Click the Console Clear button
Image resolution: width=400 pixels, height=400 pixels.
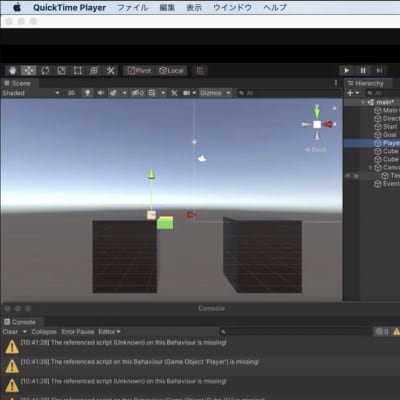click(x=10, y=332)
